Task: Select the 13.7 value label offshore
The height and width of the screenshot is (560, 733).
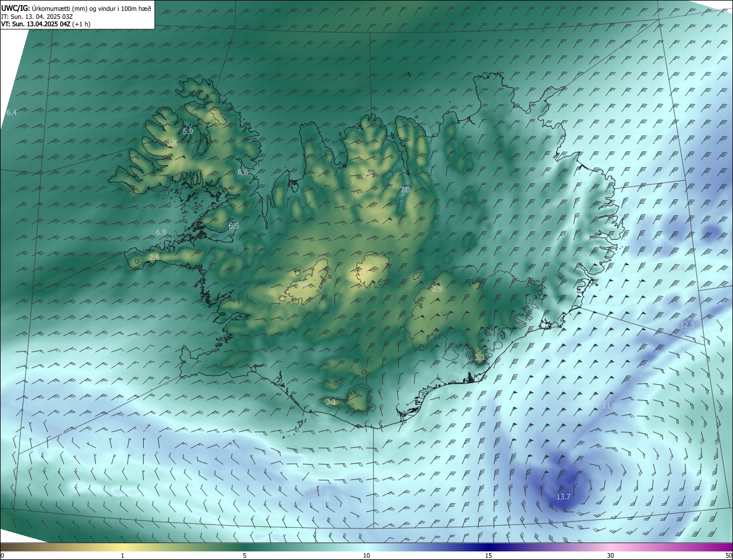Action: [x=563, y=496]
